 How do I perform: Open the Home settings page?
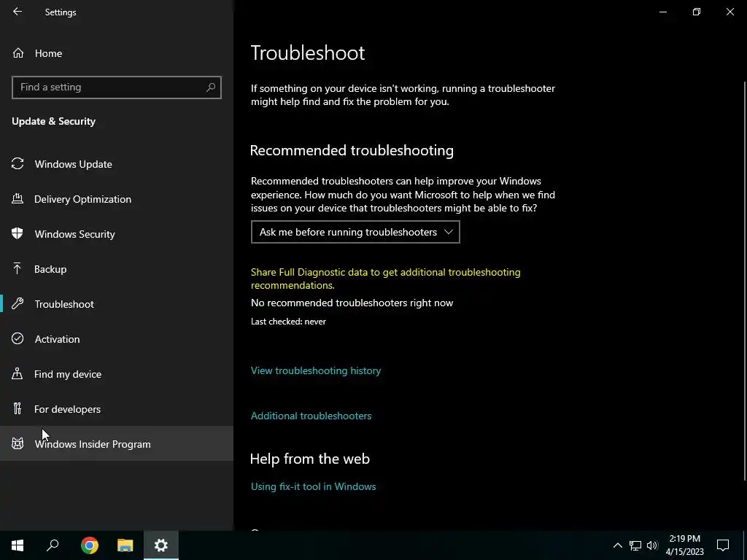117,53
